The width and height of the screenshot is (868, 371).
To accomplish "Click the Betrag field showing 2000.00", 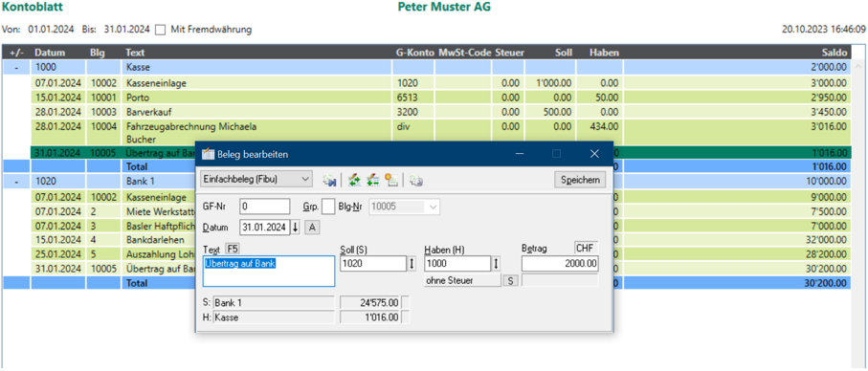I will tap(560, 264).
